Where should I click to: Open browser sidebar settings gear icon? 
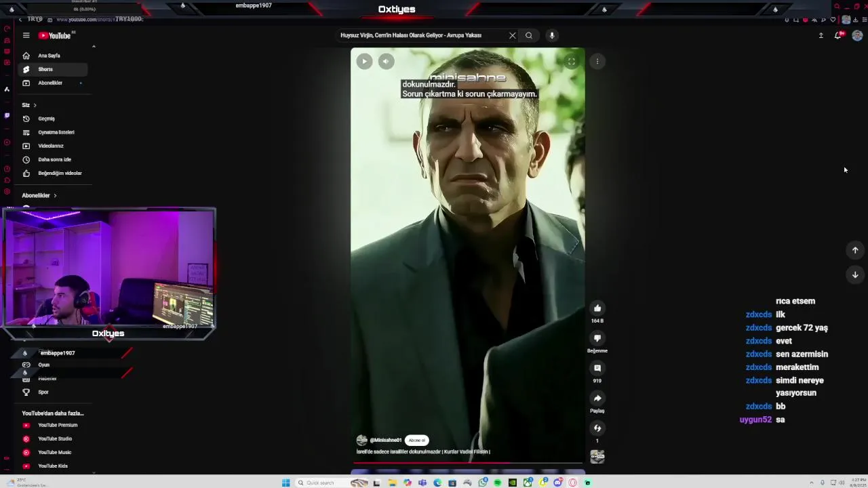point(7,192)
